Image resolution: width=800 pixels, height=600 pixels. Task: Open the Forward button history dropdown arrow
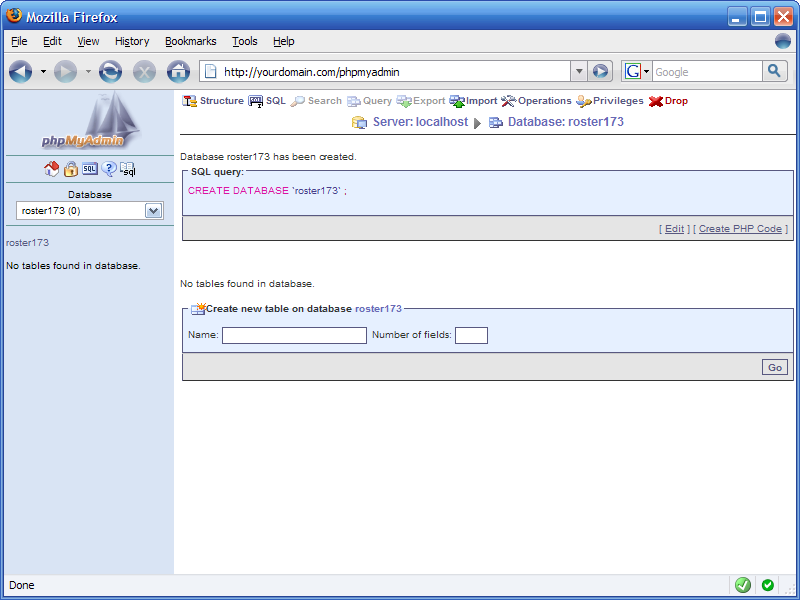[88, 72]
